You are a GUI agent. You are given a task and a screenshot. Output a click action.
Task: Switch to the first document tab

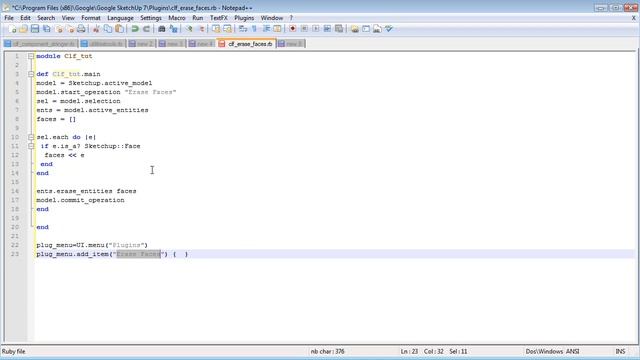pyautogui.click(x=40, y=44)
